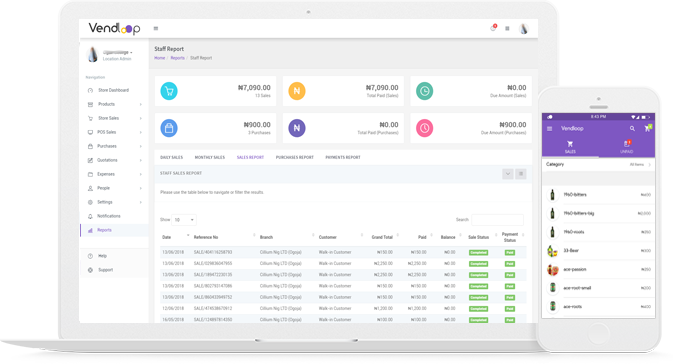Click the ₦1,200.00 grand total cell
673x364 pixels.
point(383,309)
